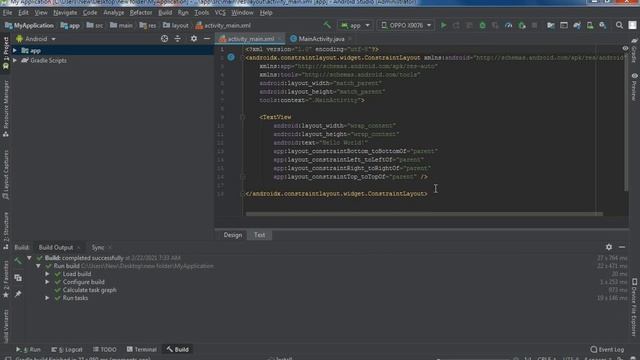Open the Terminal tool window button

pyautogui.click(x=142, y=349)
